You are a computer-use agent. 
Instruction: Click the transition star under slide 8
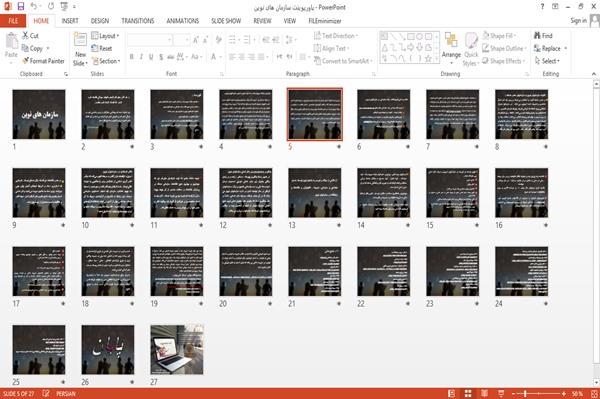[546, 147]
